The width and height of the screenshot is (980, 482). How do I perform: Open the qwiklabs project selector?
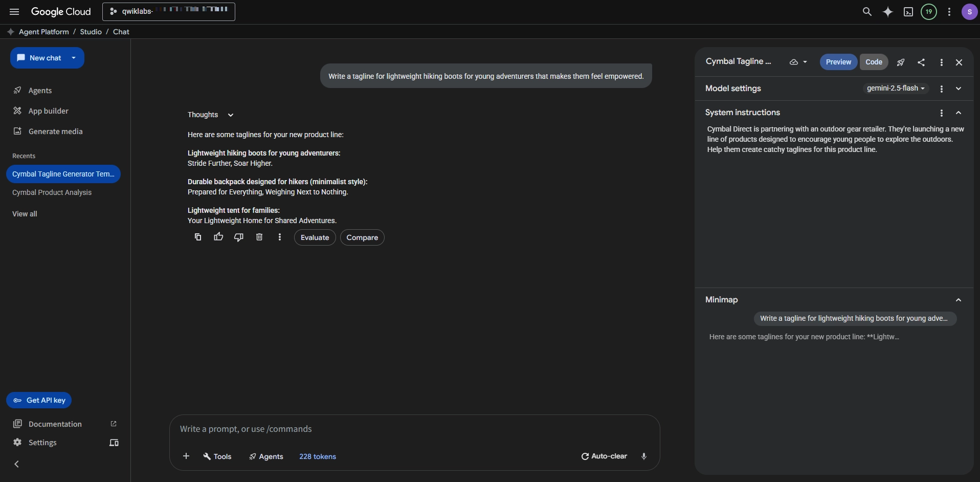tap(169, 11)
